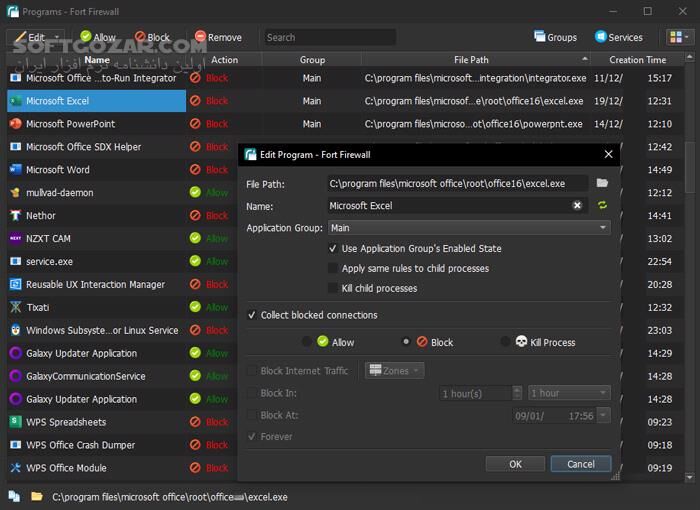
Task: Click the Allow toolbar button
Action: [x=98, y=38]
